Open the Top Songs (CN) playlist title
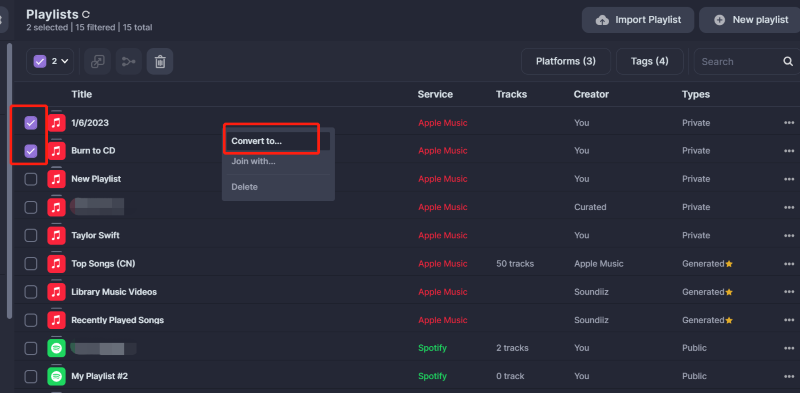The width and height of the screenshot is (800, 393). point(103,264)
